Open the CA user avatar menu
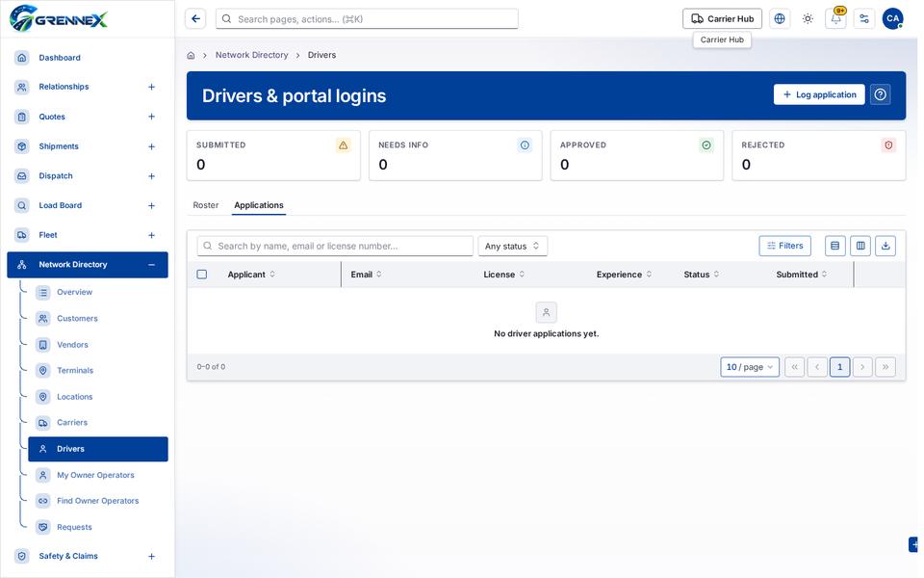The image size is (924, 578). pyautogui.click(x=892, y=19)
